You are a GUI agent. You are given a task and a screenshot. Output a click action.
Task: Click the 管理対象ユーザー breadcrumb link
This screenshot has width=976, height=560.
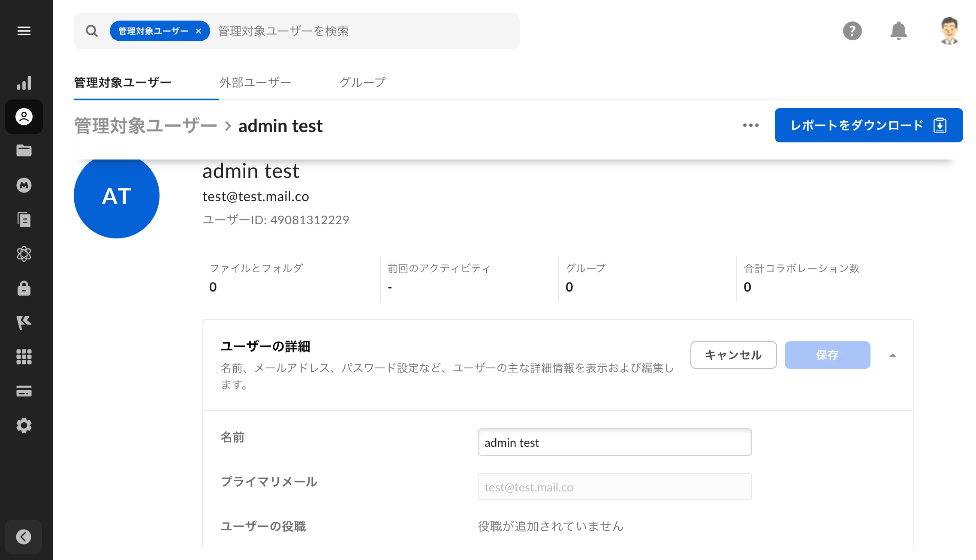point(146,126)
